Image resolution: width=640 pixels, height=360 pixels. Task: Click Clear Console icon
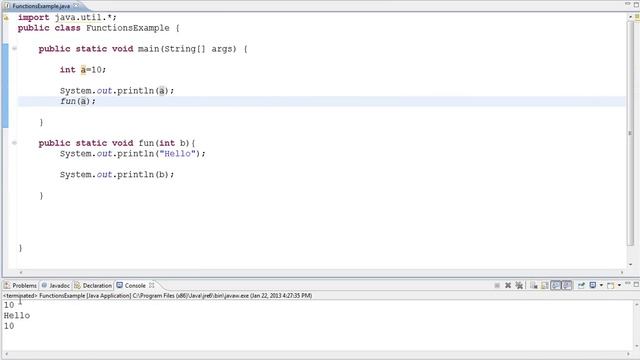pos(533,286)
